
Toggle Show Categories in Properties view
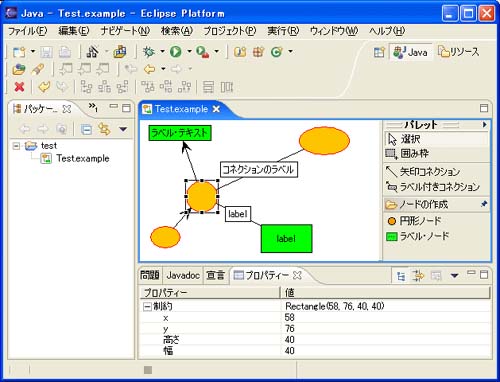(401, 276)
